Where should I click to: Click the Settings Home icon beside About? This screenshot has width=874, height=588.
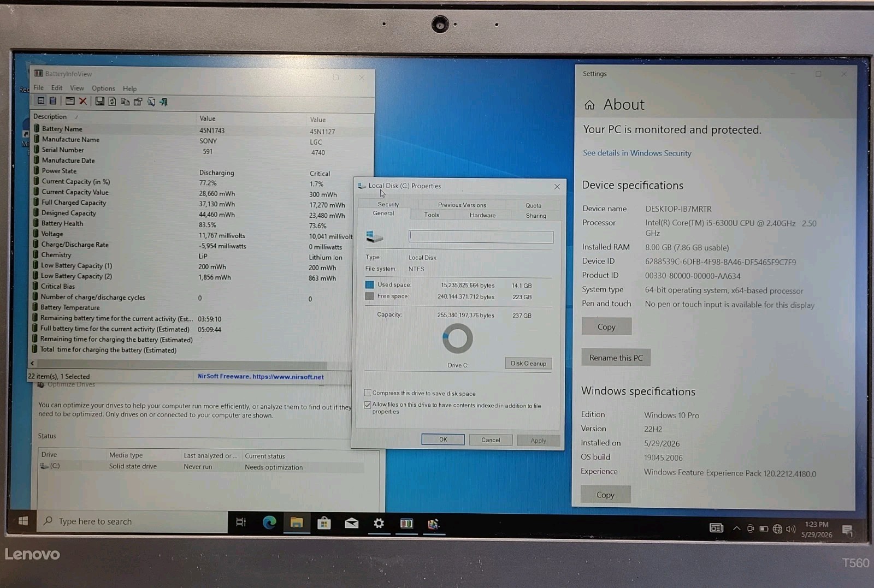tap(589, 105)
